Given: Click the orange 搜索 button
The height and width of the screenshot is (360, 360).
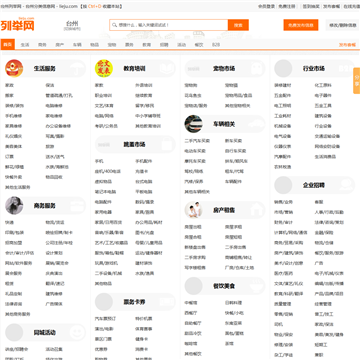Looking at the screenshot, I should point(238,25).
